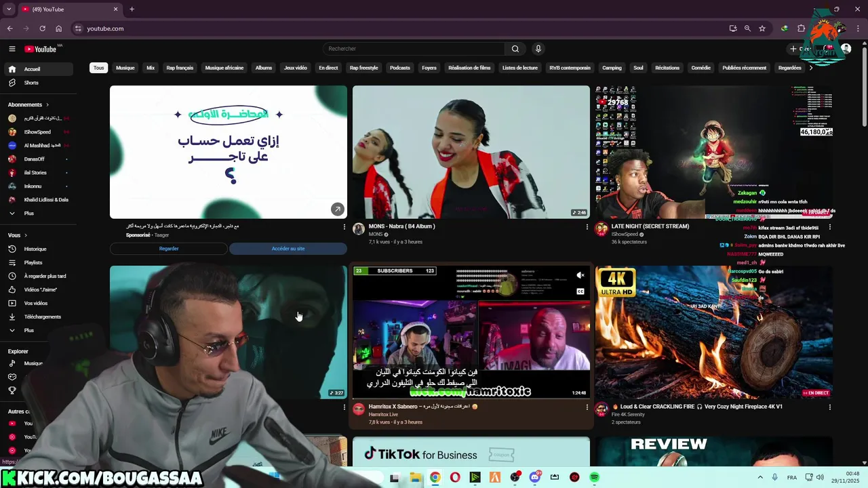This screenshot has width=868, height=488.
Task: Go back in browser history
Action: tap(9, 28)
